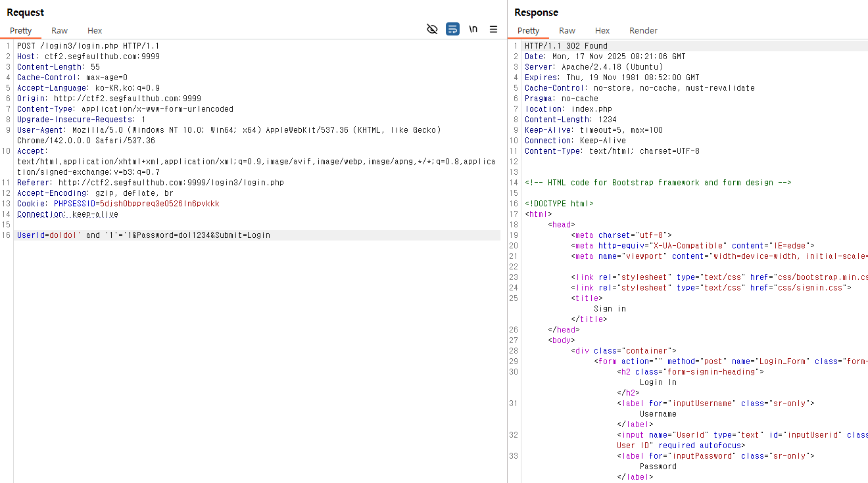The width and height of the screenshot is (868, 483).
Task: Show the Response Render tab
Action: click(x=643, y=31)
